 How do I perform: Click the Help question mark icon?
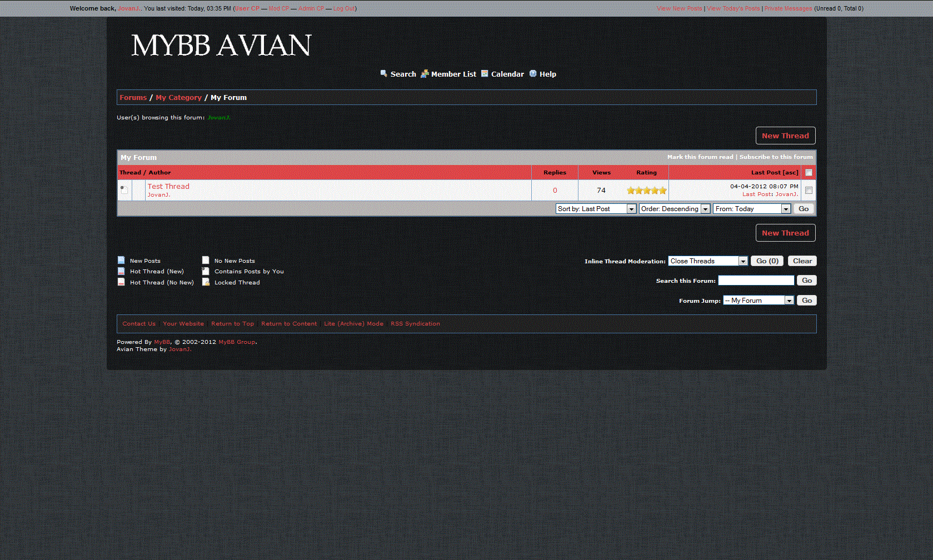point(533,73)
